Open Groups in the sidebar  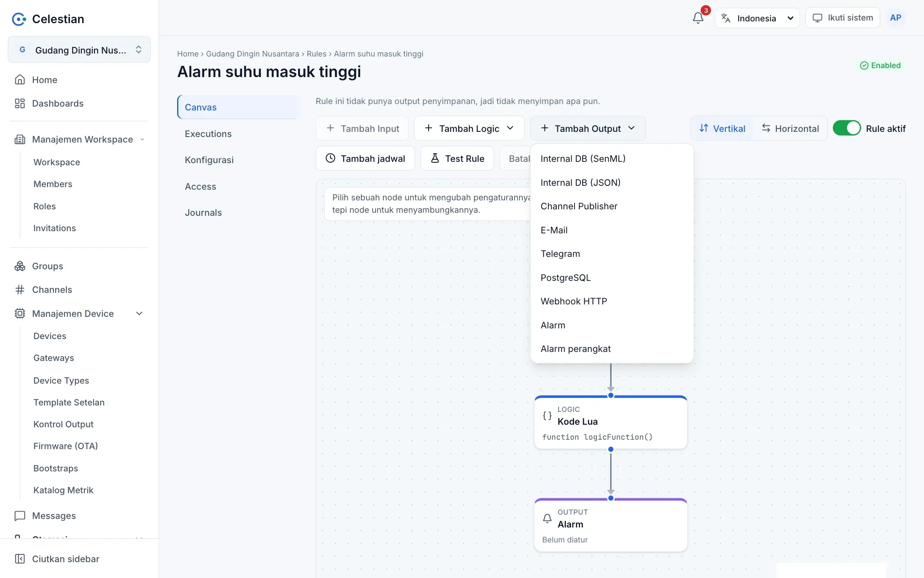click(x=79, y=266)
